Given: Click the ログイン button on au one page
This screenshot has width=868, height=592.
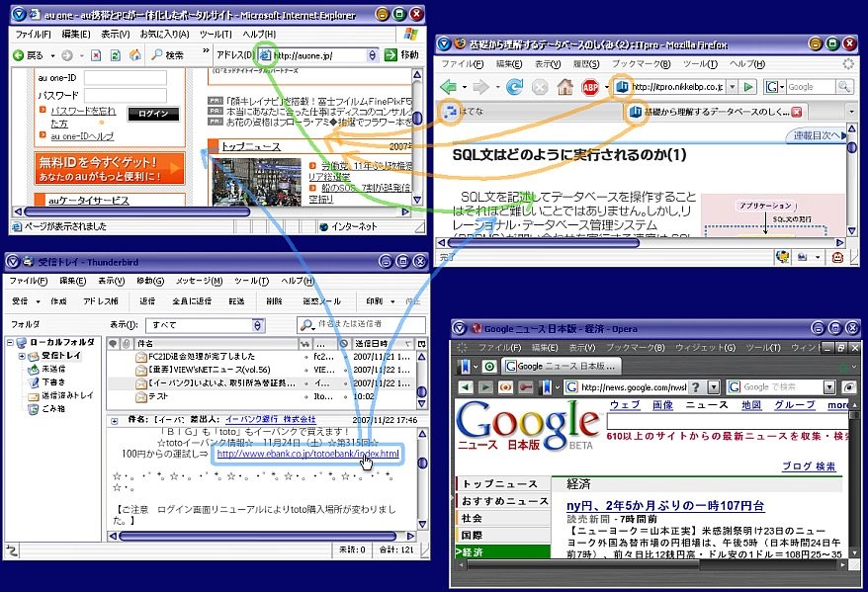Looking at the screenshot, I should tap(154, 114).
